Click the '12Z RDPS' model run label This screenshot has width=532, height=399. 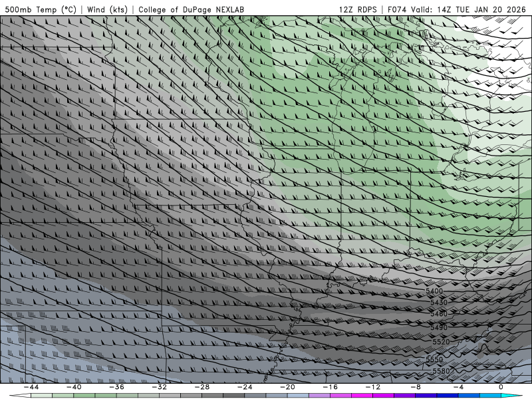pos(358,9)
